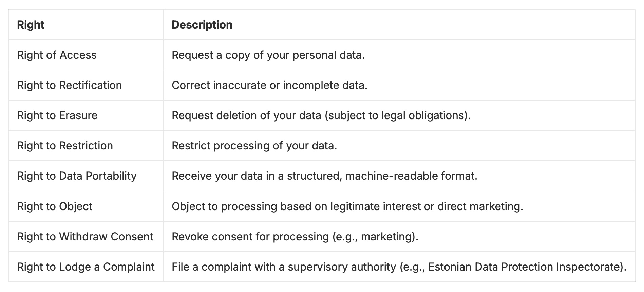Screen dimensions: 644x292
Task: Select the "Right of Access" cell
Action: [x=57, y=55]
